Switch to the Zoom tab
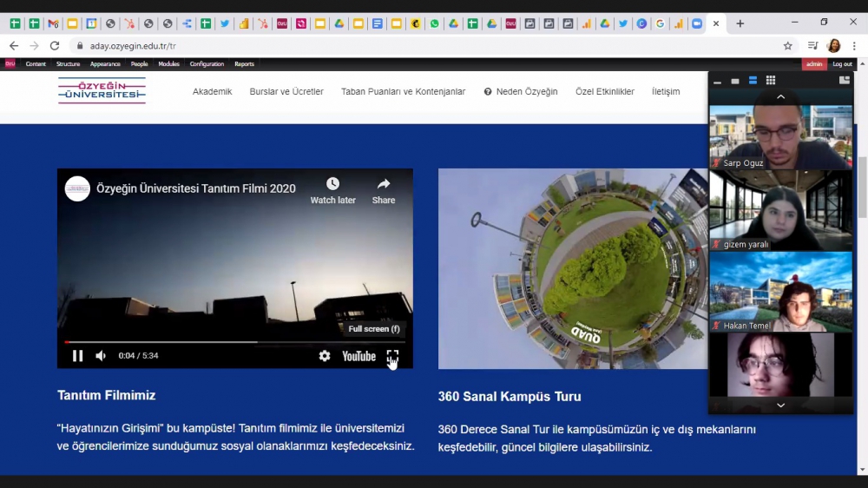Image resolution: width=868 pixels, height=488 pixels. pos(698,23)
